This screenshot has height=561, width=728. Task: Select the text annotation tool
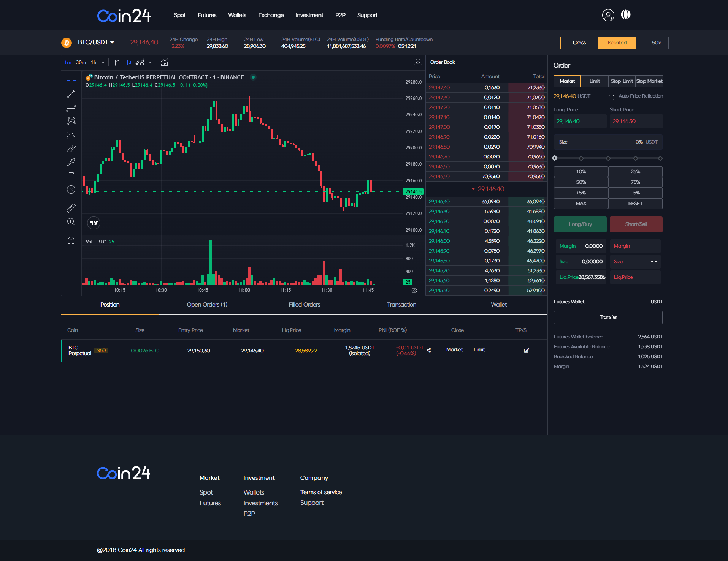(x=71, y=176)
